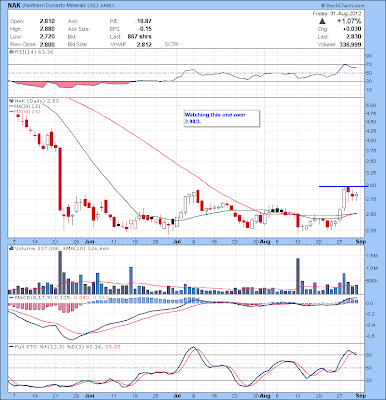This screenshot has width=386, height=400.
Task: Click the Volume value 336,989
Action: (349, 44)
